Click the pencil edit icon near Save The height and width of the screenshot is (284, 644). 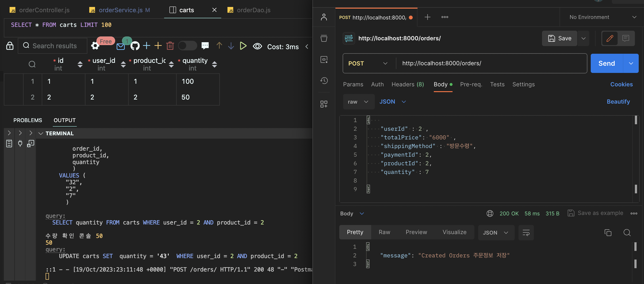pyautogui.click(x=609, y=38)
